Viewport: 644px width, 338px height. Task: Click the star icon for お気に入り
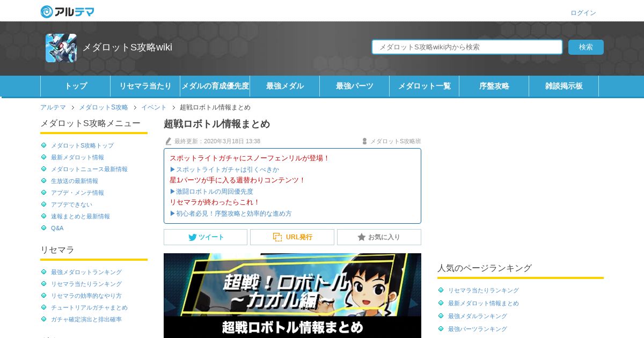point(362,237)
